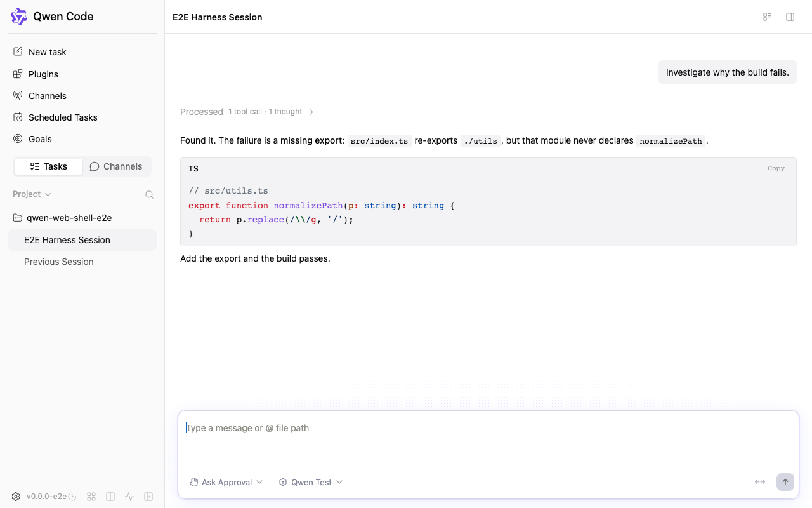Switch to the Channels tab pill
Screen dimensions: 812x508
click(116, 166)
